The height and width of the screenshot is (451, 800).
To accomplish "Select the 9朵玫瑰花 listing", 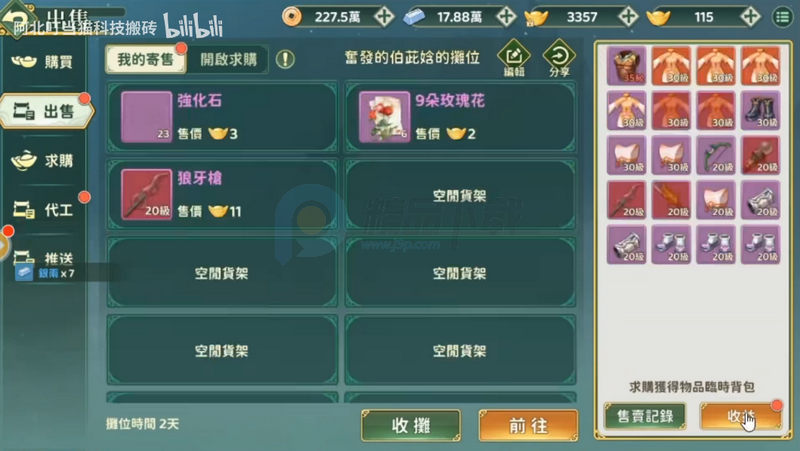I will coord(460,117).
